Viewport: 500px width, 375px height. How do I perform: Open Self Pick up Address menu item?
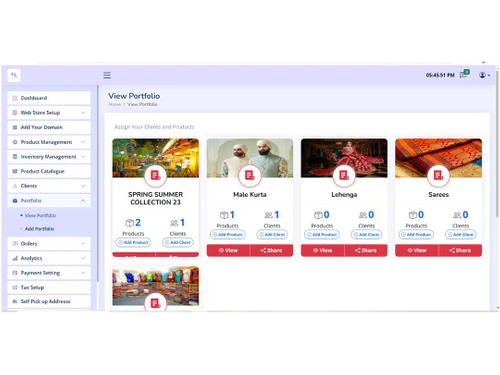point(49,301)
